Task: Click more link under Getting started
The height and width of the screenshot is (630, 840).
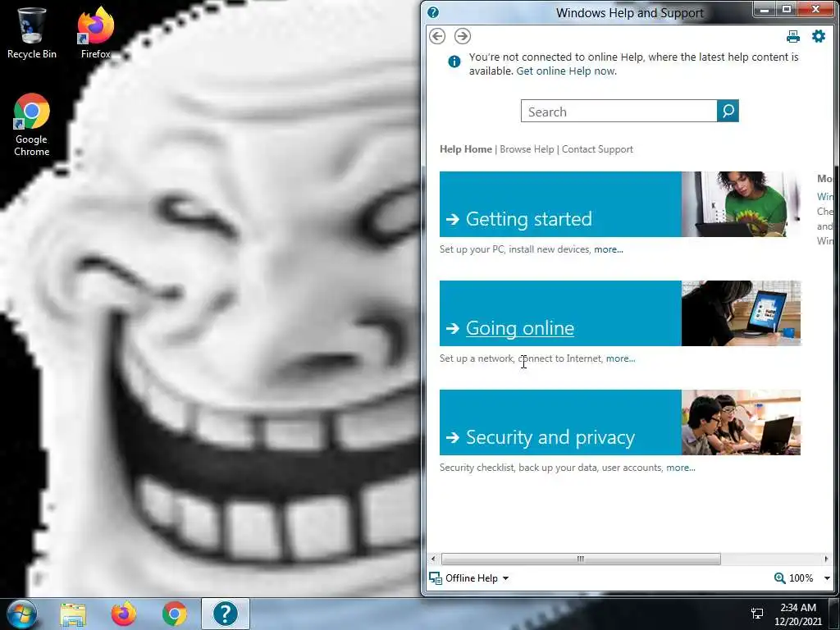Action: pos(609,249)
